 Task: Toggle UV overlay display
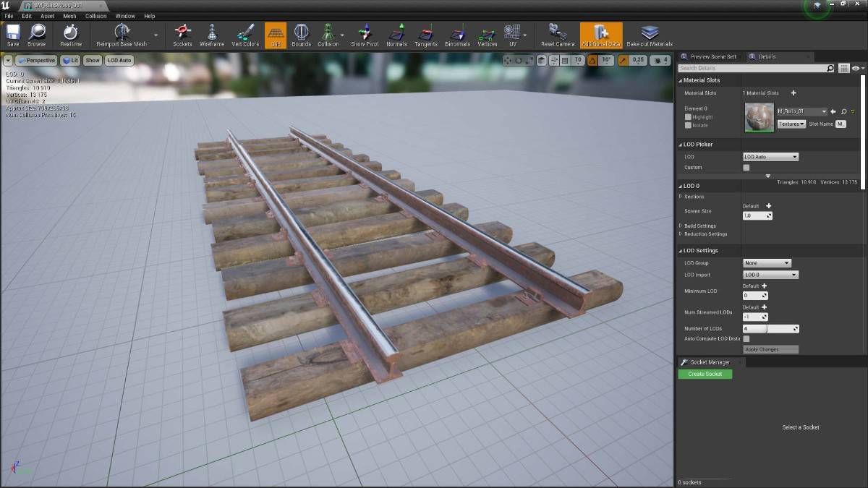coord(512,35)
